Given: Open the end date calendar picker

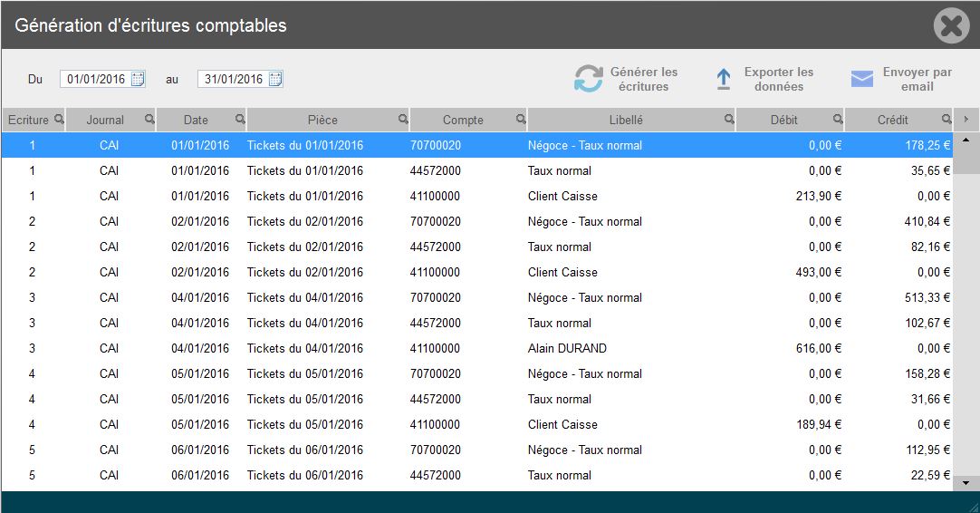Looking at the screenshot, I should coord(275,79).
